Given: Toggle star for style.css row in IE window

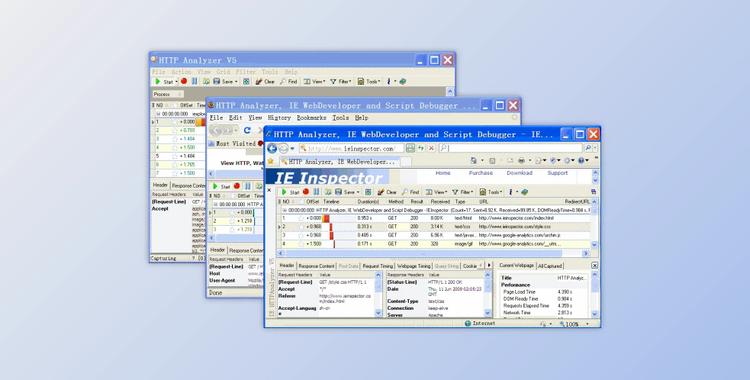Looking at the screenshot, I should click(x=301, y=227).
